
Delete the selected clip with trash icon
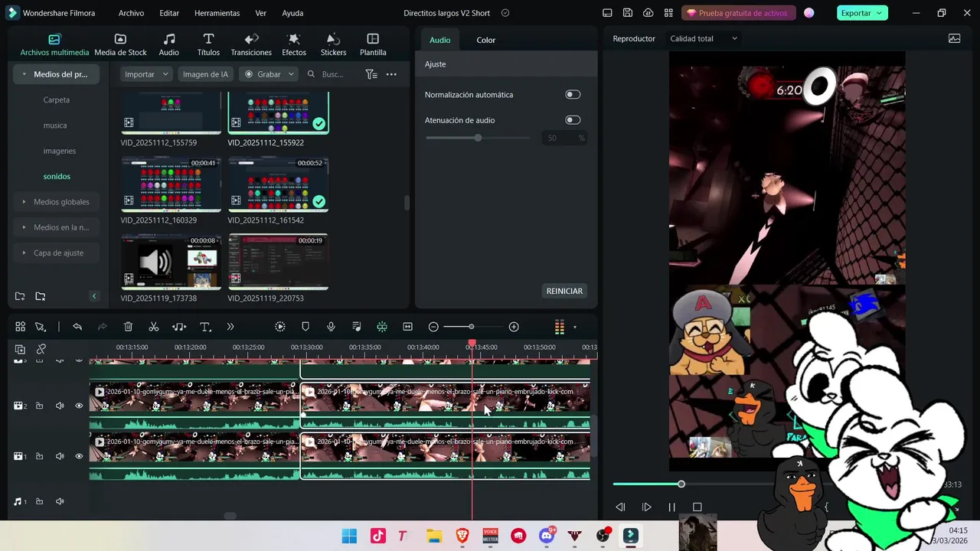point(129,327)
